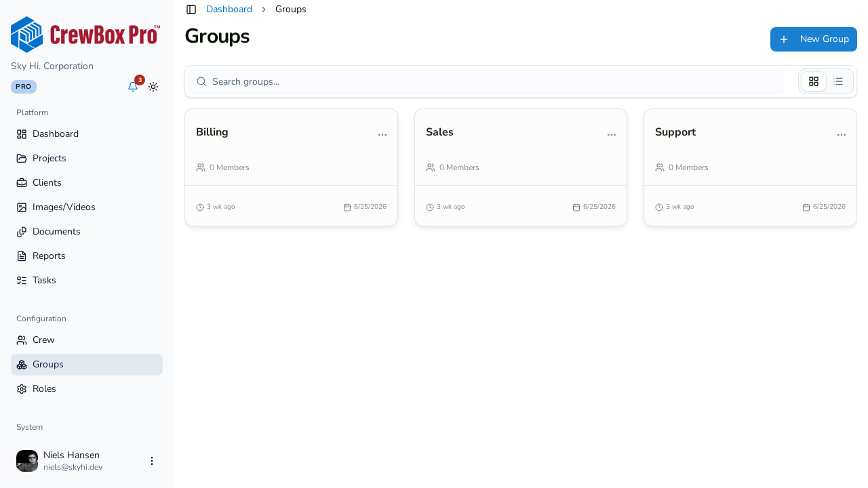Click the Projects folder icon
Image resolution: width=868 pixels, height=488 pixels.
(22, 159)
